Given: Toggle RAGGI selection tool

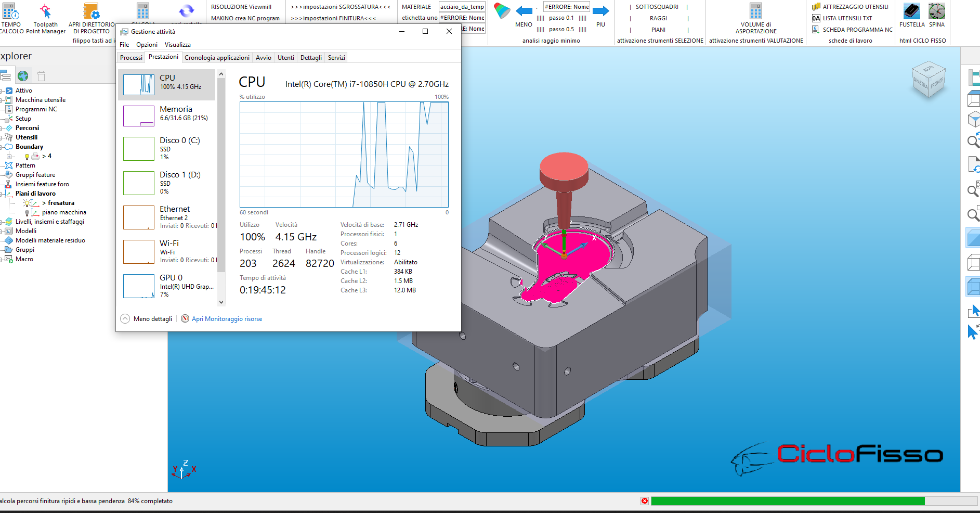Looking at the screenshot, I should pyautogui.click(x=658, y=18).
